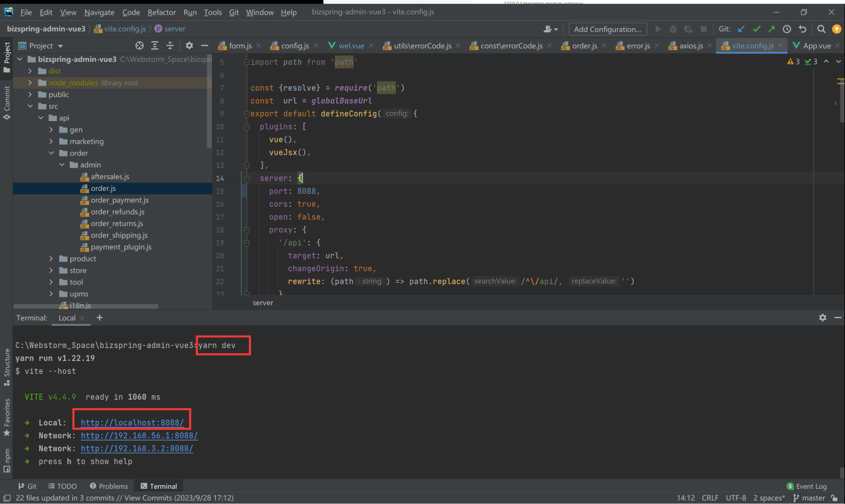
Task: Expand the marketing folder
Action: tap(51, 141)
